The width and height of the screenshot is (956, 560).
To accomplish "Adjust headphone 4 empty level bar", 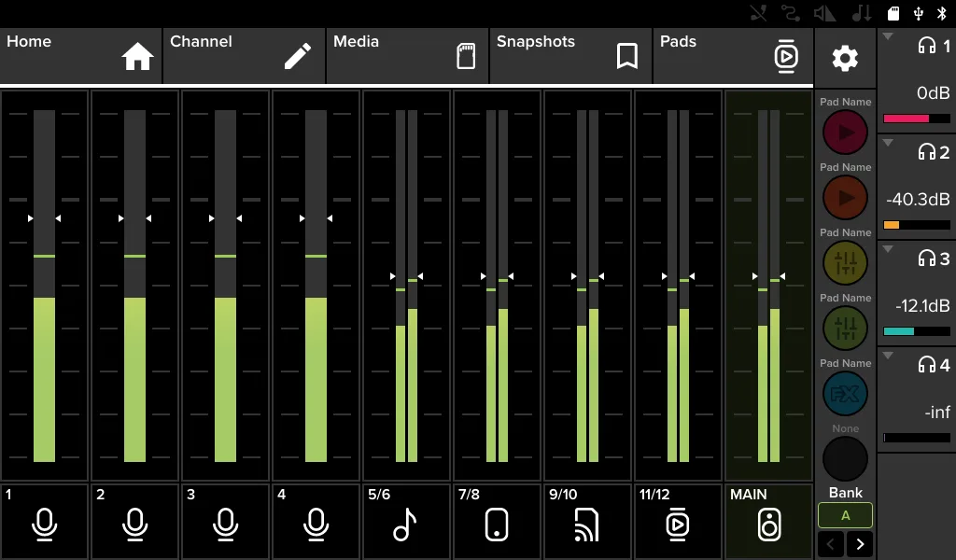I will (x=917, y=438).
